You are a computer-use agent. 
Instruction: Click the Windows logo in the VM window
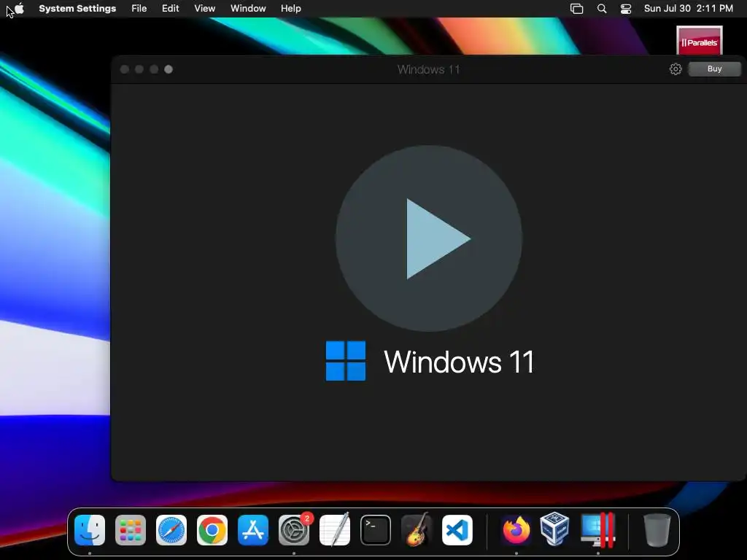pos(346,361)
